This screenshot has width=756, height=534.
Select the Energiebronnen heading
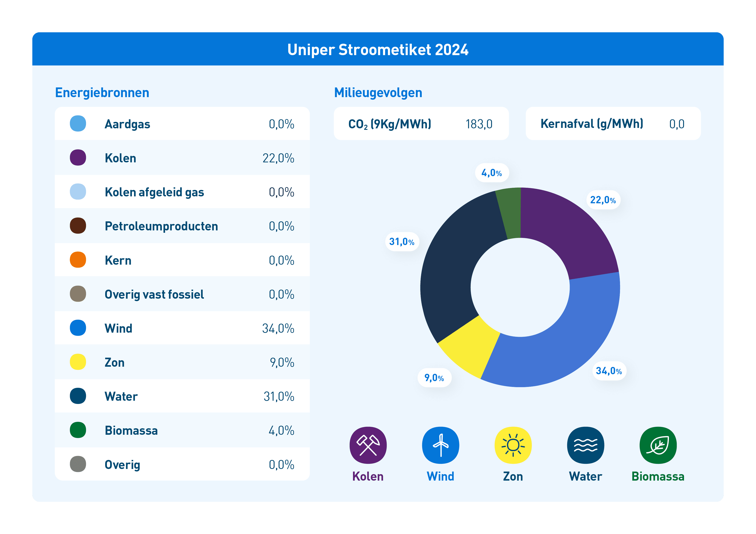tap(102, 93)
